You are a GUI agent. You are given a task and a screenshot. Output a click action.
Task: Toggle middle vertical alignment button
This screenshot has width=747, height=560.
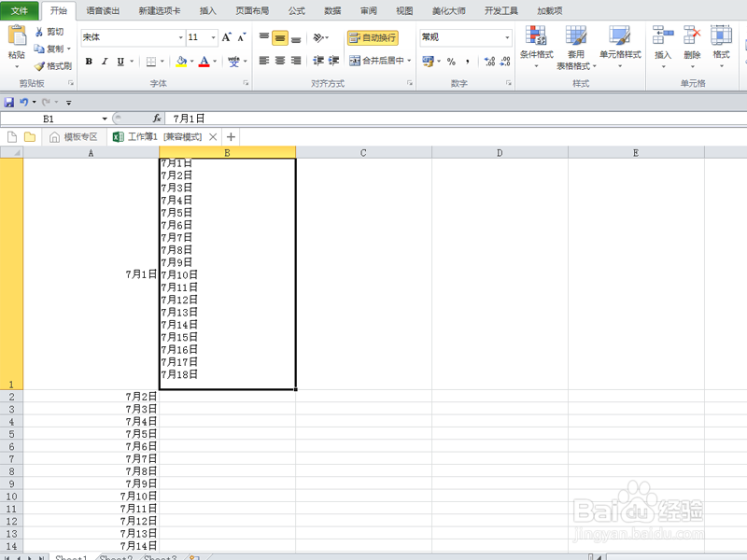click(280, 38)
